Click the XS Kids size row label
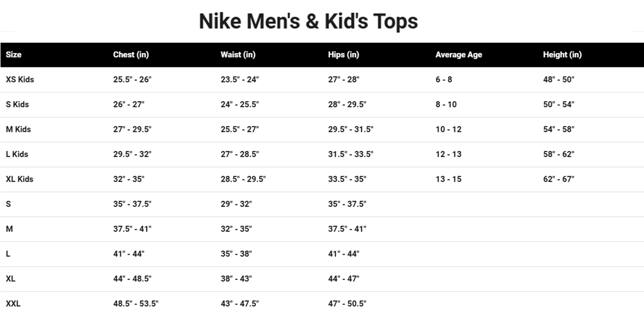 tap(20, 79)
